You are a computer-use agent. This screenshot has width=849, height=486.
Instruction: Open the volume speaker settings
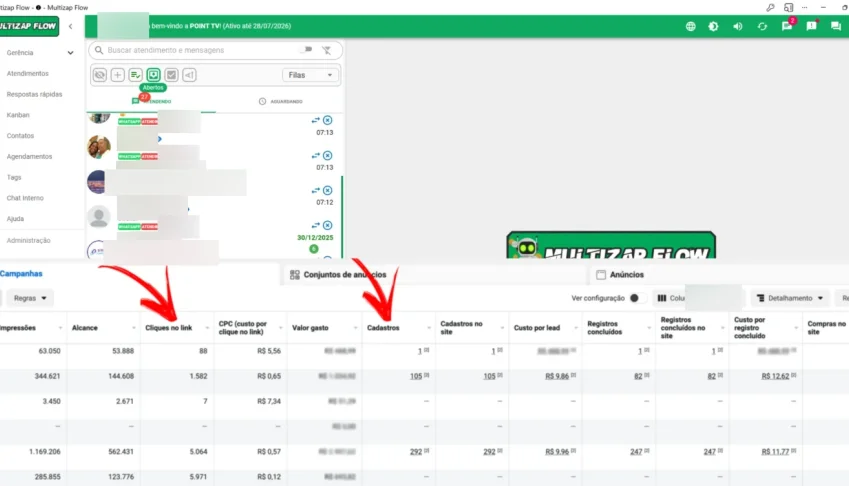click(x=737, y=26)
